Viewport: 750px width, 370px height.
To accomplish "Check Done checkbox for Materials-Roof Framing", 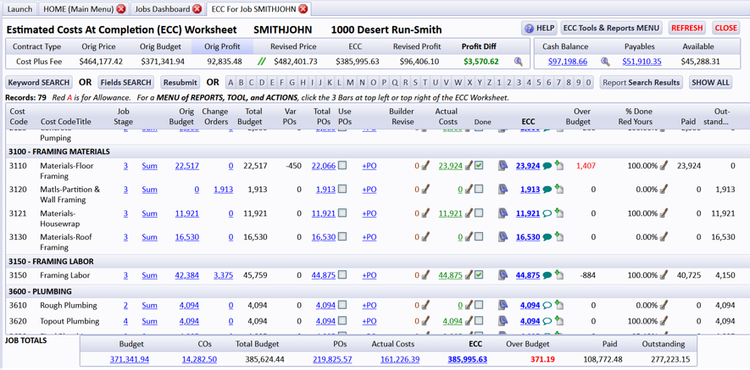I will click(479, 237).
